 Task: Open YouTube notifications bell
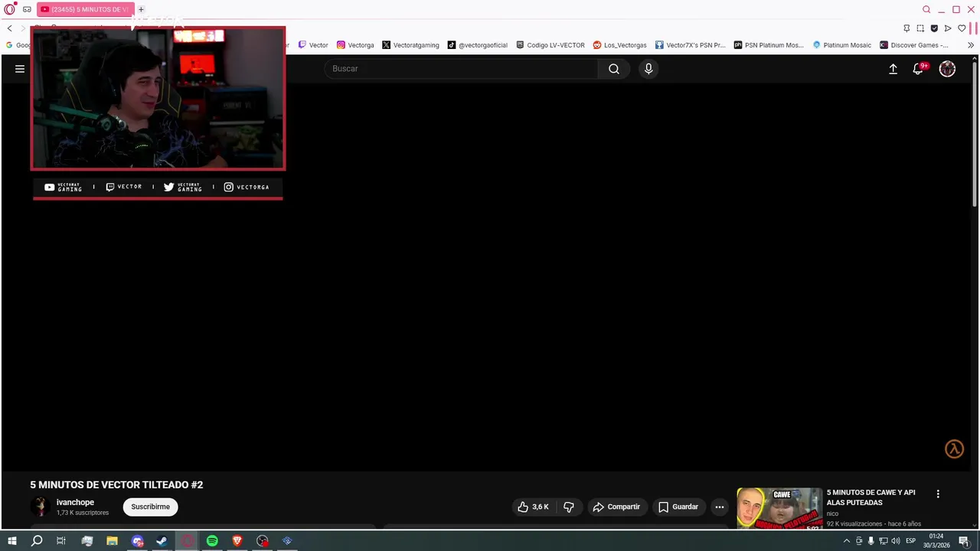(x=919, y=69)
